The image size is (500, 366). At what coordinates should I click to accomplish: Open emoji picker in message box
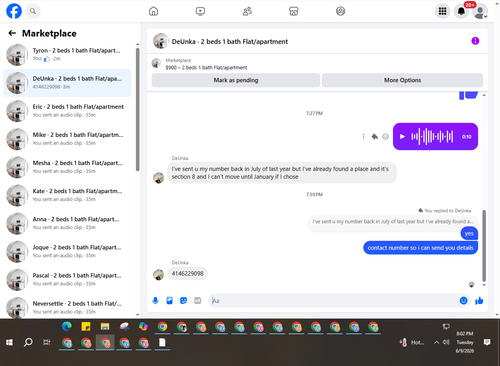(x=463, y=301)
